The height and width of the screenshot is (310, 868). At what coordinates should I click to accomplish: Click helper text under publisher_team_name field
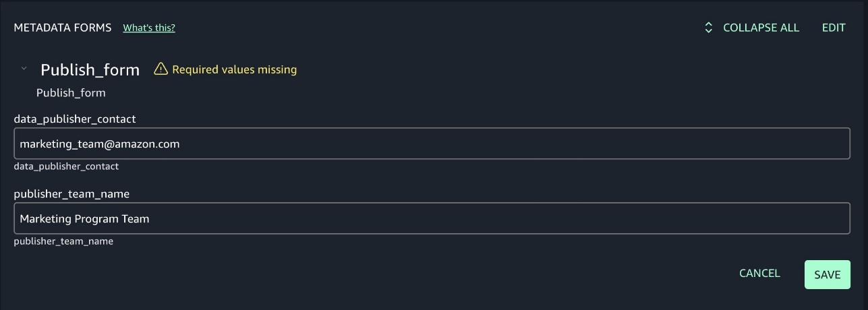(x=63, y=241)
